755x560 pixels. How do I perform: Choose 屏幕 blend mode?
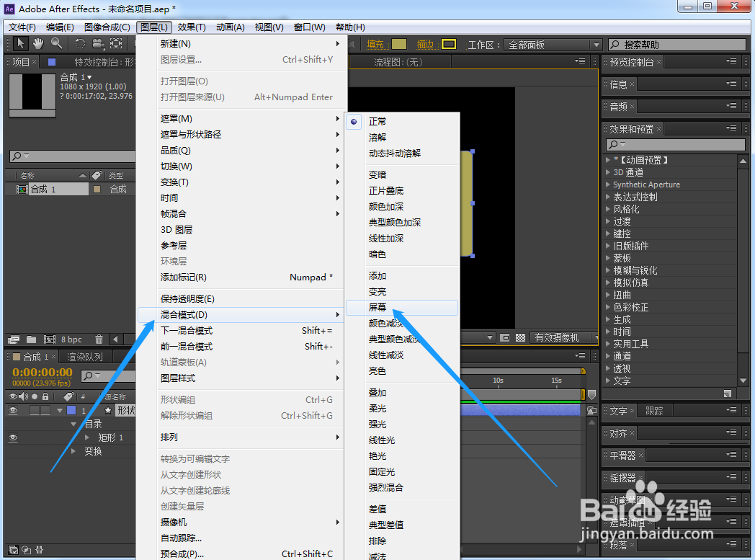pos(401,308)
